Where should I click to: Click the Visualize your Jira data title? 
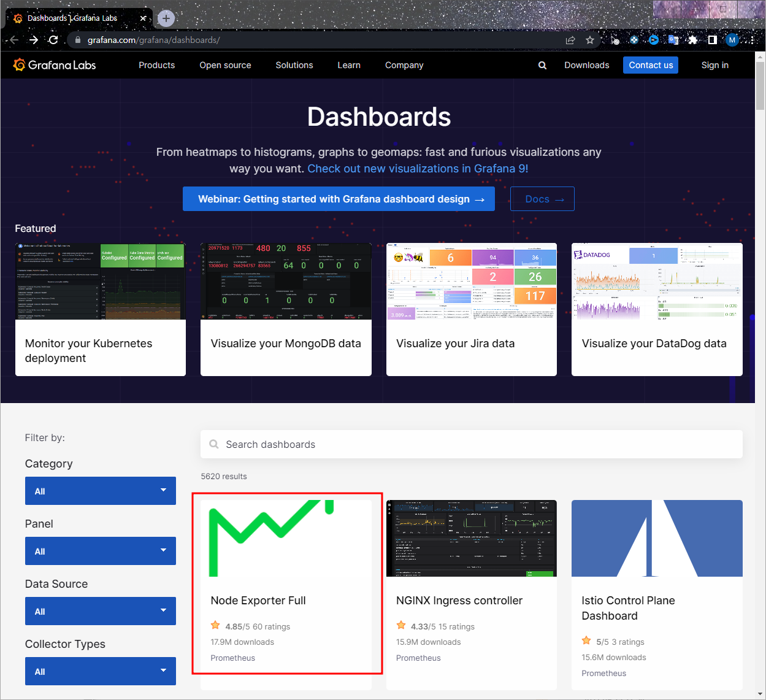(x=455, y=344)
